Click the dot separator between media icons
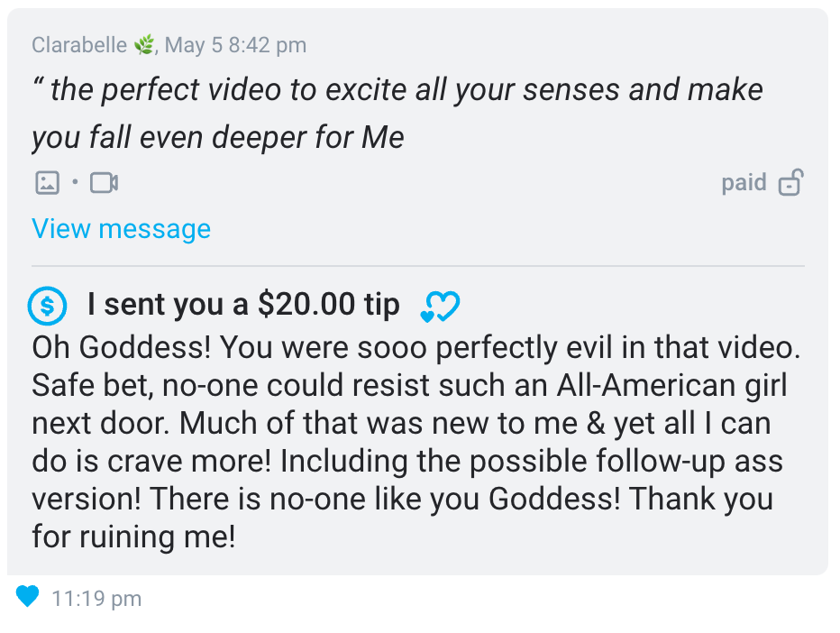This screenshot has width=840, height=633. click(x=75, y=183)
